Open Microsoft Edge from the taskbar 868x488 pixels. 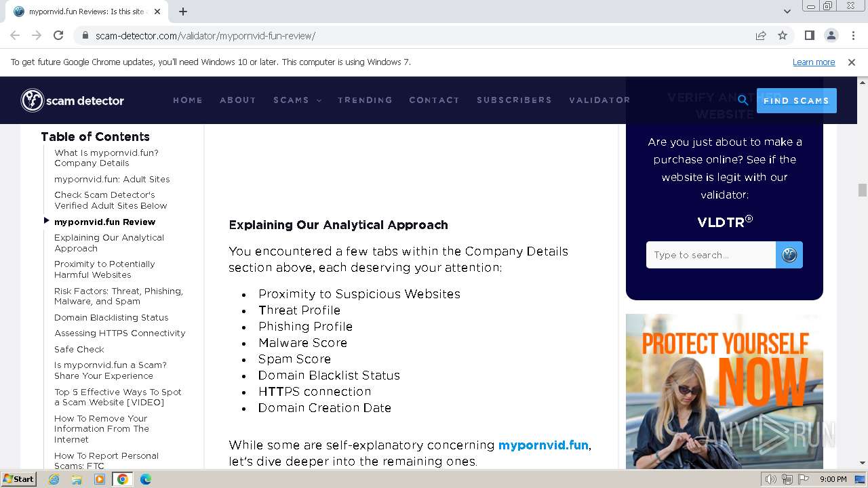click(x=146, y=479)
